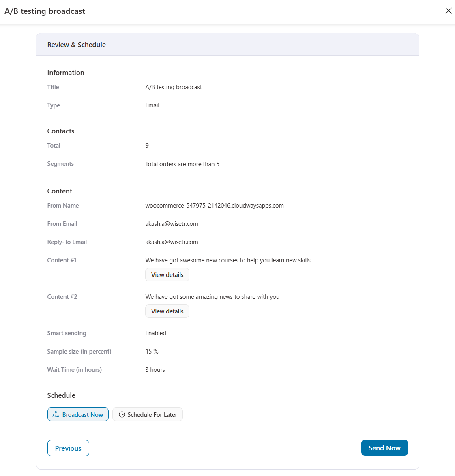The height and width of the screenshot is (476, 455).
Task: Select the Broadcast Now schedule option
Action: [x=78, y=414]
